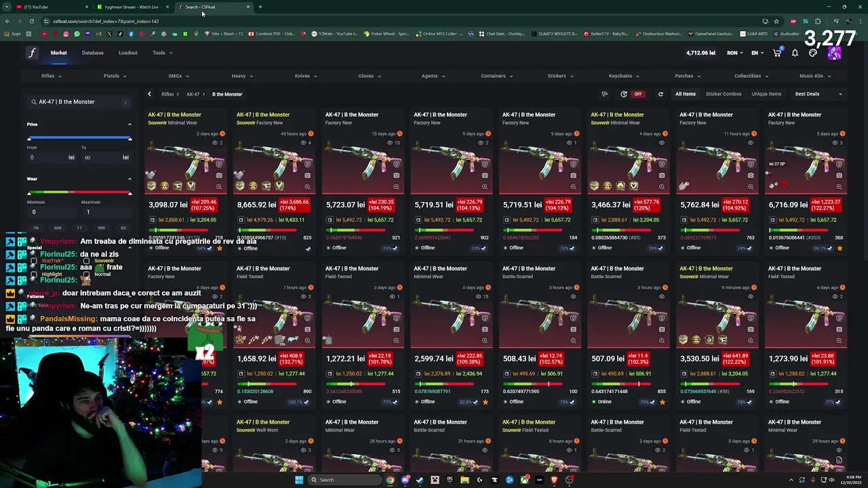The height and width of the screenshot is (488, 868).
Task: Go back with breadcrumb arrow
Action: pos(149,94)
